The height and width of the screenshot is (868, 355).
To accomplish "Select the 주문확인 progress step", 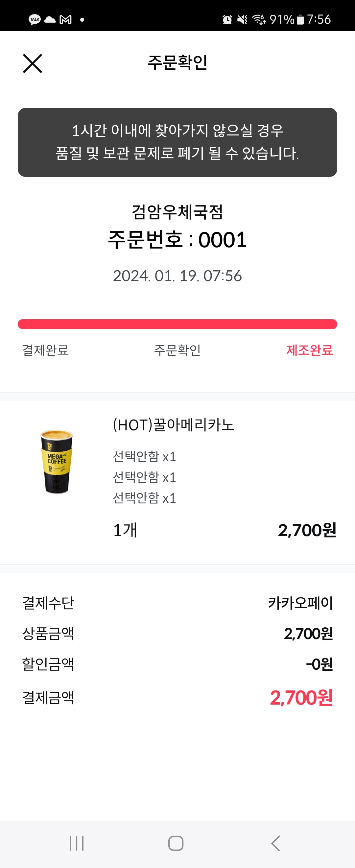I will coord(177,350).
